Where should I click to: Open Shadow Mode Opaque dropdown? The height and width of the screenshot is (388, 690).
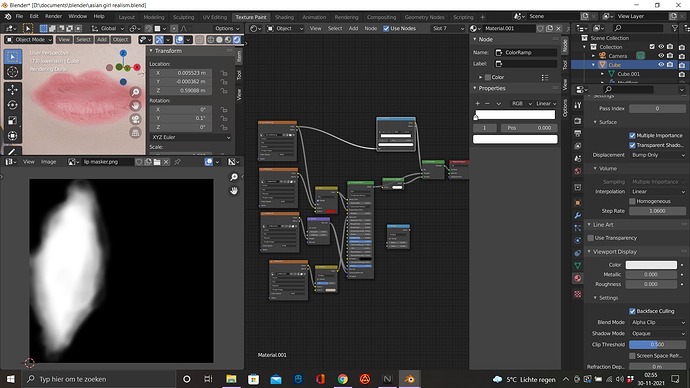pyautogui.click(x=657, y=333)
